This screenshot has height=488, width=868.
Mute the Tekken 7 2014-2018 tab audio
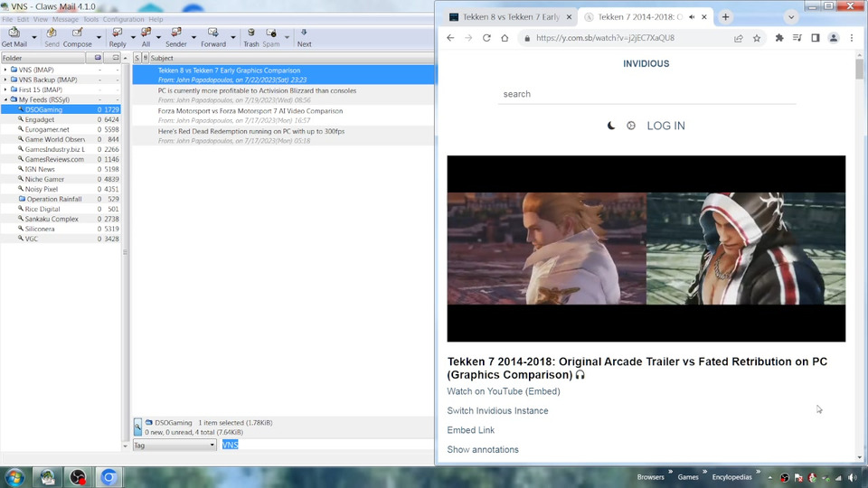[692, 17]
